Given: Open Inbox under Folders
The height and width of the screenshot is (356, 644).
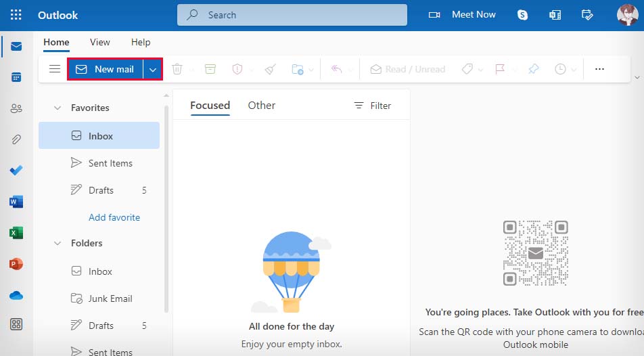Looking at the screenshot, I should pyautogui.click(x=99, y=271).
